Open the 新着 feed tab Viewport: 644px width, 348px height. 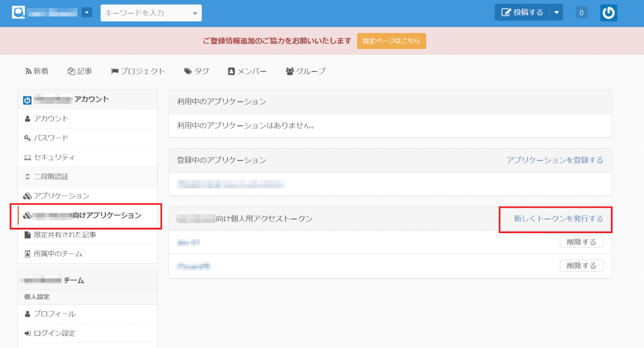click(x=37, y=71)
